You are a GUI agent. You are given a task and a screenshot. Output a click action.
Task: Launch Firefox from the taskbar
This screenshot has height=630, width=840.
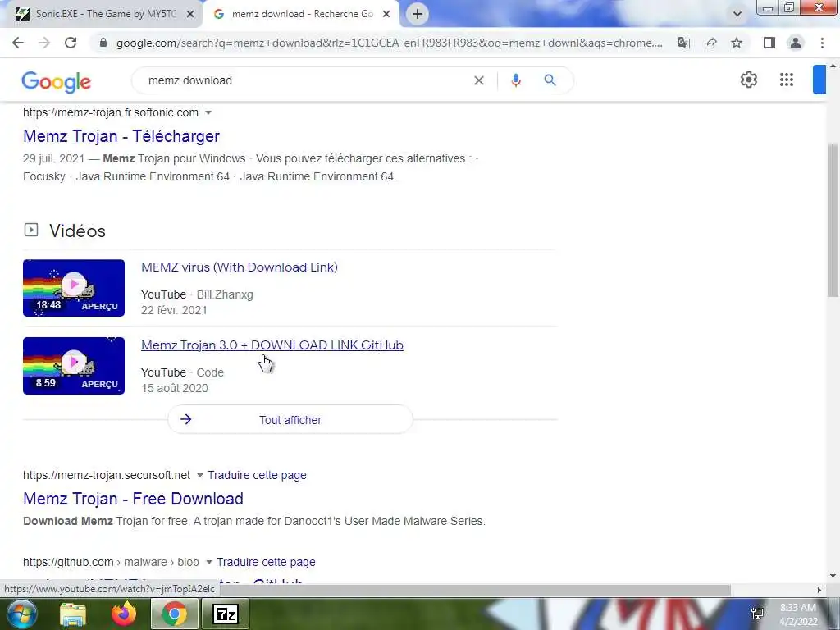pos(123,614)
